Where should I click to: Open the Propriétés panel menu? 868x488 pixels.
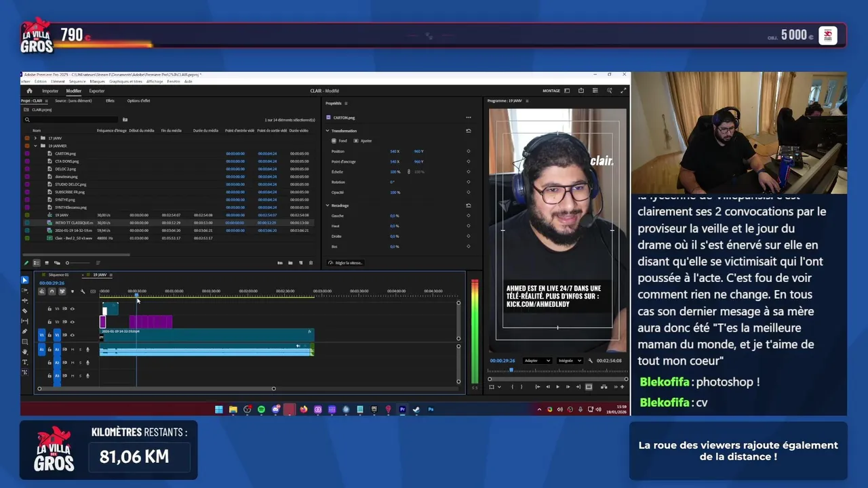(x=346, y=103)
